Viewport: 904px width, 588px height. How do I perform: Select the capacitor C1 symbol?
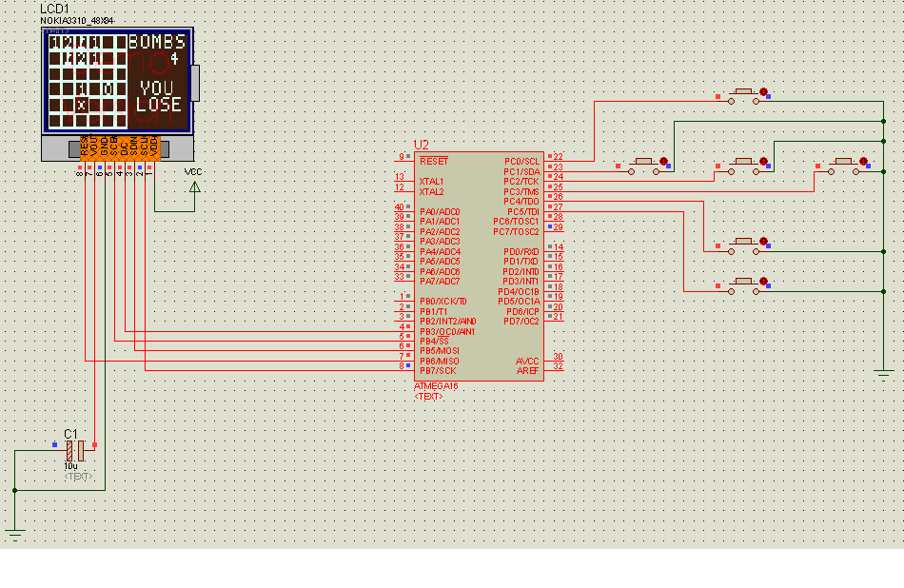click(75, 451)
